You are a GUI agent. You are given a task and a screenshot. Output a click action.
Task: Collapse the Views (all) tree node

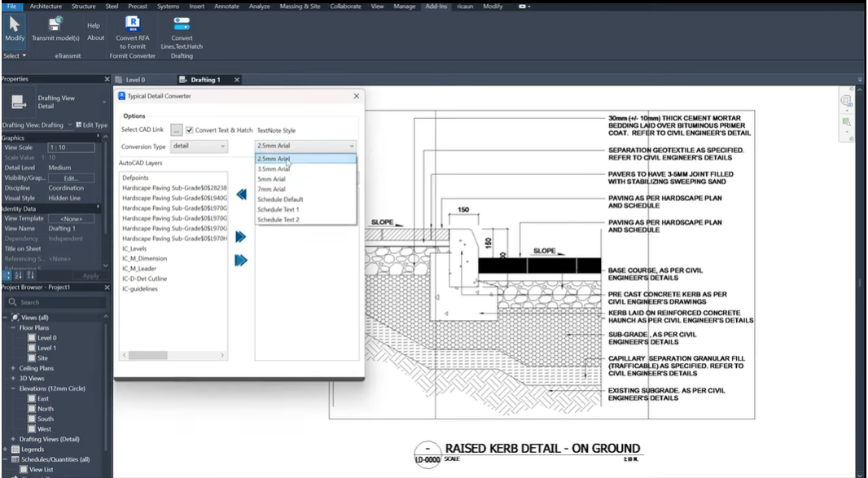point(6,318)
